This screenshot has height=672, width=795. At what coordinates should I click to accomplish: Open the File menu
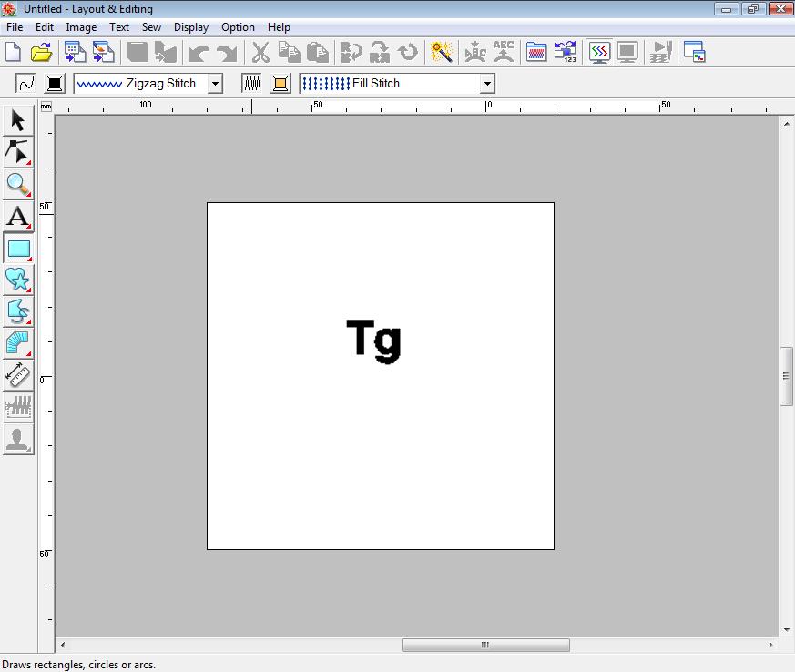point(15,27)
